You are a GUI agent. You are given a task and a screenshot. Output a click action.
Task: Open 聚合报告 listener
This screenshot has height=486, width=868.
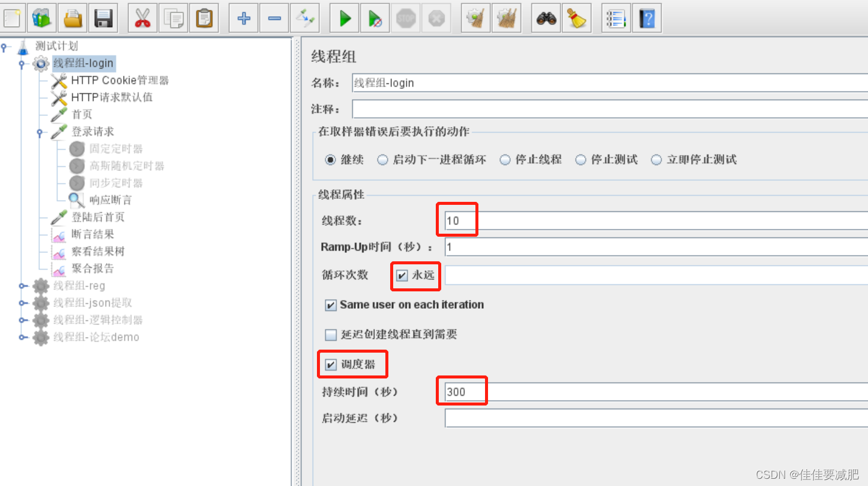point(92,269)
